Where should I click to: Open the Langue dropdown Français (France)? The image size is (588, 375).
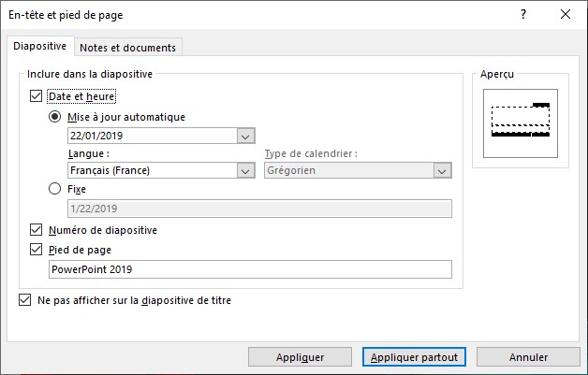point(246,171)
